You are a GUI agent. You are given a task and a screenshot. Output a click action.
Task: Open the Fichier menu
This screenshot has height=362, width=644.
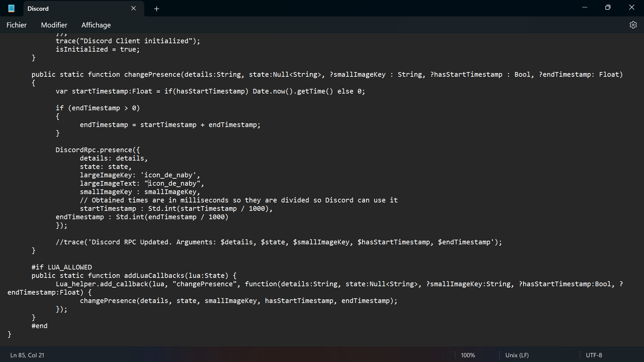click(x=16, y=25)
